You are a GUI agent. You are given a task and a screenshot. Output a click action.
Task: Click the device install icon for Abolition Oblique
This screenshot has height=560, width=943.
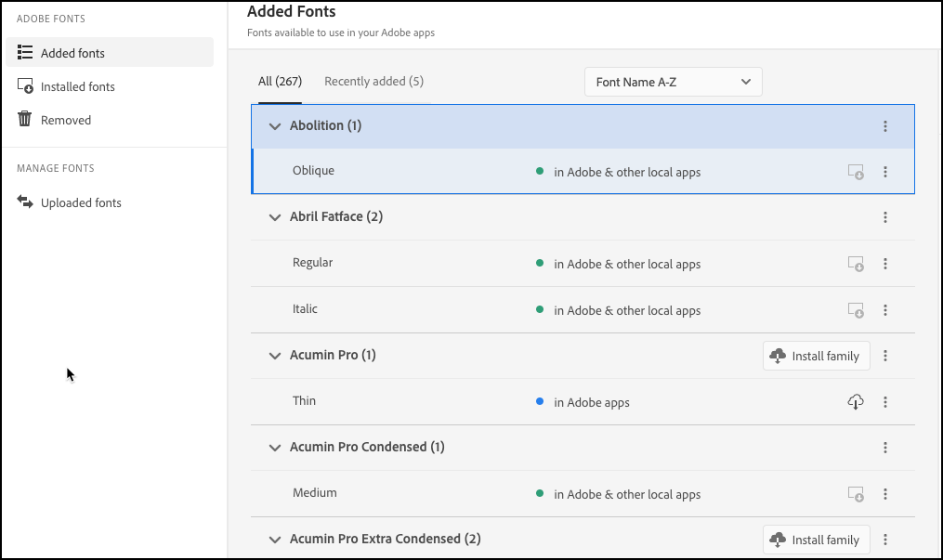pyautogui.click(x=856, y=171)
